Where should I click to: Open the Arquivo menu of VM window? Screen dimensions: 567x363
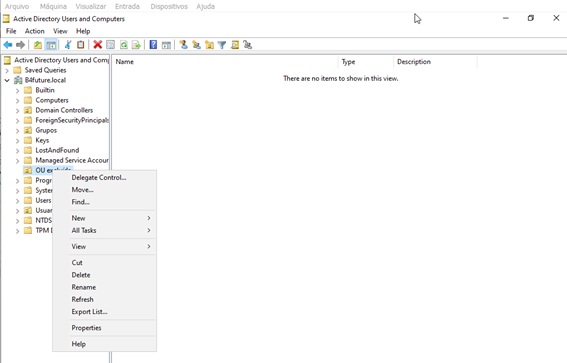coord(17,7)
